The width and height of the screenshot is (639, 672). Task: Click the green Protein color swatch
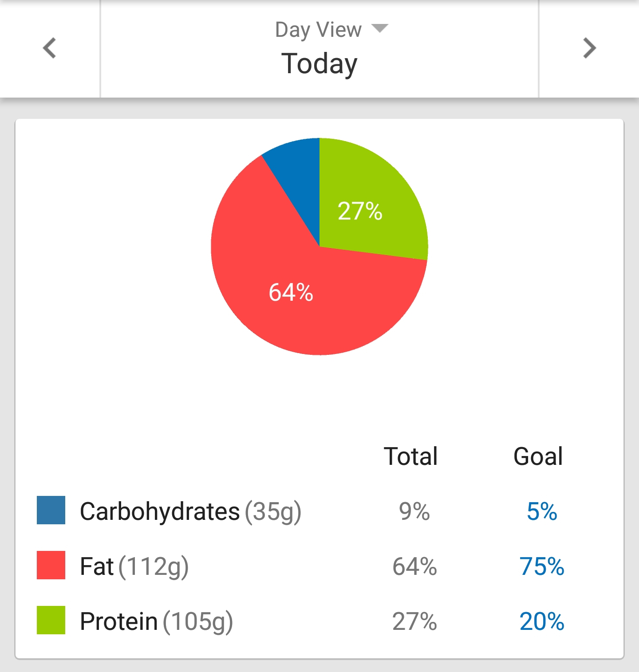click(51, 620)
